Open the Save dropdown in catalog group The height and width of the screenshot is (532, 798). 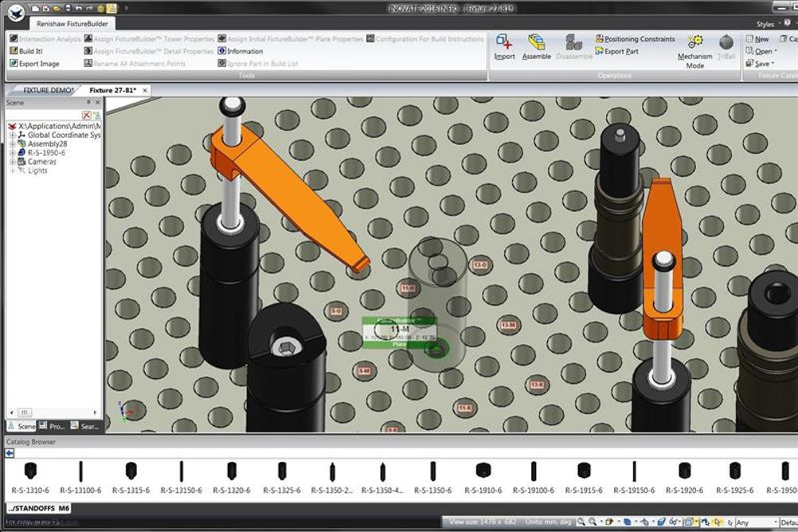coord(760,64)
